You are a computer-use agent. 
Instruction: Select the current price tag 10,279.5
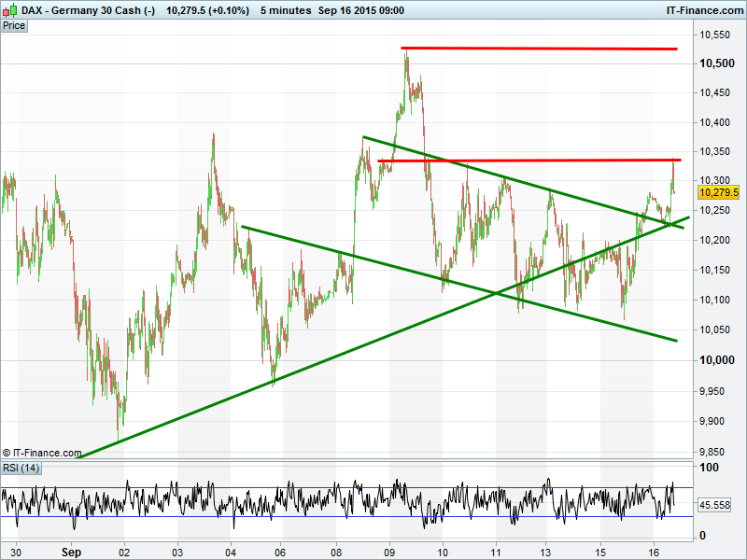(718, 192)
